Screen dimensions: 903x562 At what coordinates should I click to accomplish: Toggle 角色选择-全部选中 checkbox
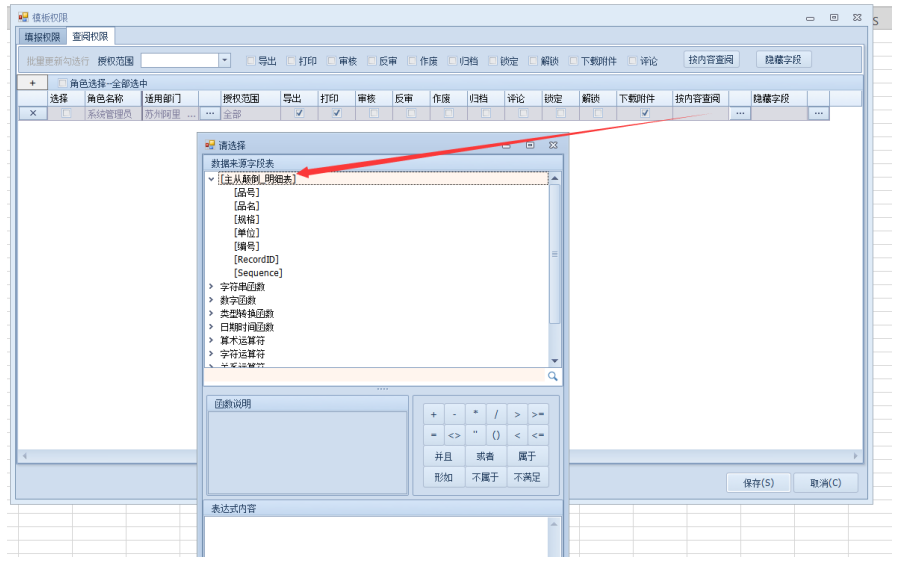click(x=64, y=83)
